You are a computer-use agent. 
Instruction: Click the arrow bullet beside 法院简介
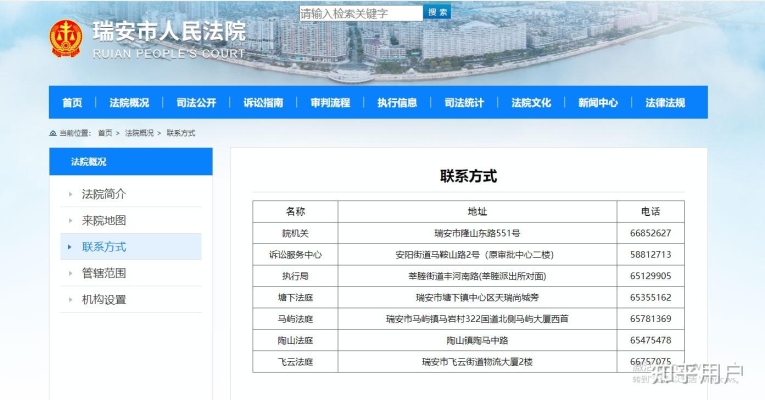pyautogui.click(x=70, y=194)
